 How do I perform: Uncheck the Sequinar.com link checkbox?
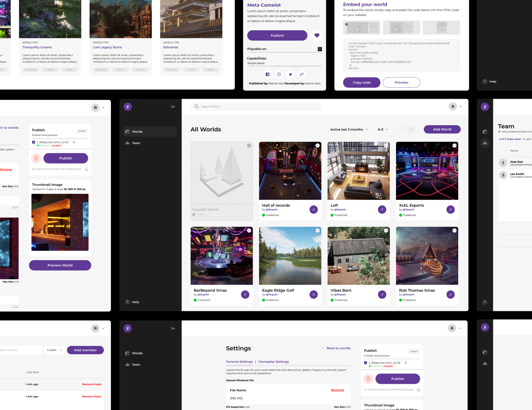coord(33,142)
